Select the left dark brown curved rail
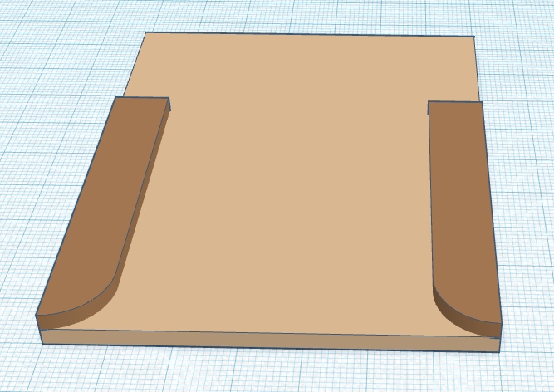This screenshot has width=554, height=392. pyautogui.click(x=102, y=212)
